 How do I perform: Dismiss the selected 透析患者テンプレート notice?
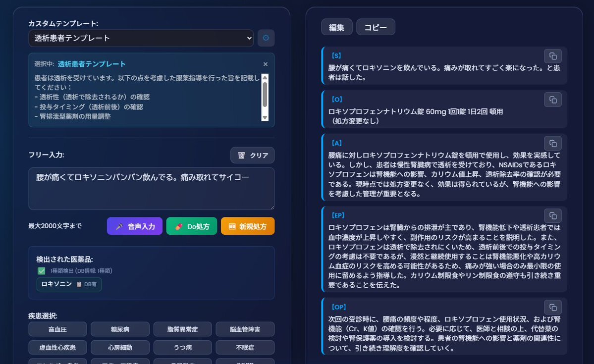pos(266,64)
